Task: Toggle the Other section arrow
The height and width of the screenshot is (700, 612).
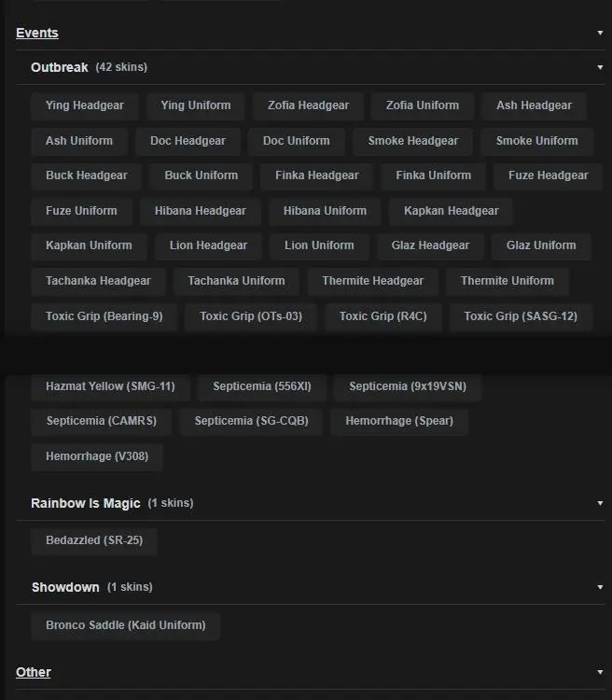Action: [600, 672]
